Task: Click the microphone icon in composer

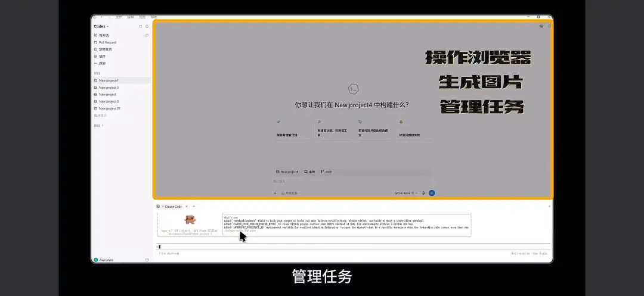Action: tap(423, 193)
